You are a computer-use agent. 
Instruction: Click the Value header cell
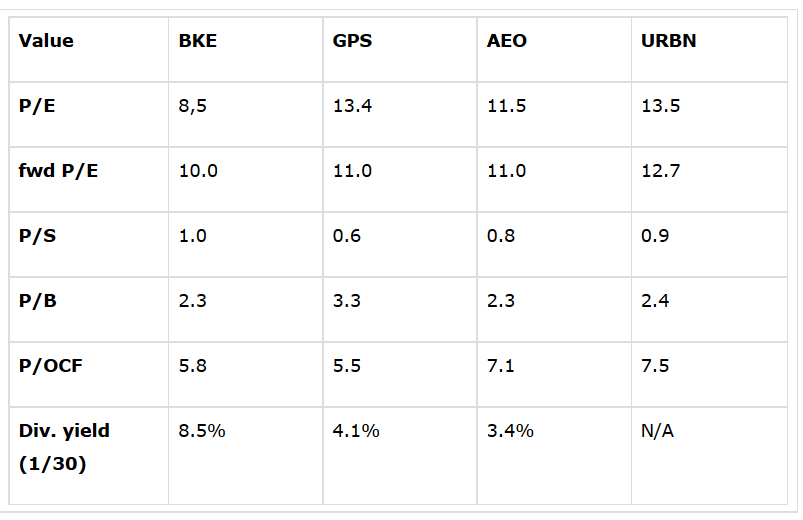(45, 41)
